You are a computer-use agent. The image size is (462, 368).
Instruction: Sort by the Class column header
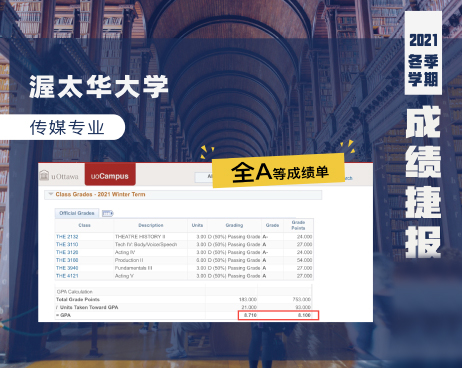tap(84, 225)
